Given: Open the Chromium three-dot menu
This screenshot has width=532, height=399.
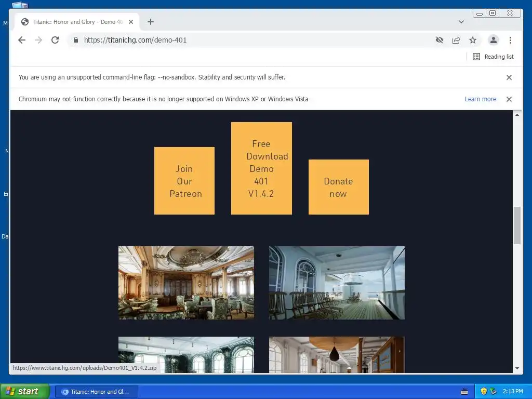Looking at the screenshot, I should click(510, 40).
